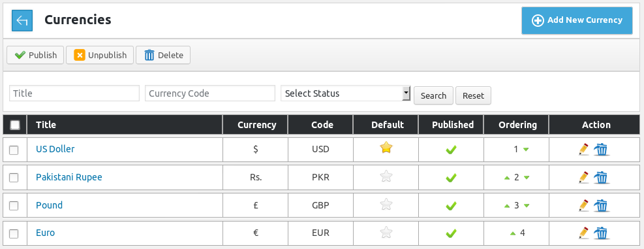Delete the Pakistani Rupee row via trash icon
The height and width of the screenshot is (249, 644).
(x=602, y=177)
